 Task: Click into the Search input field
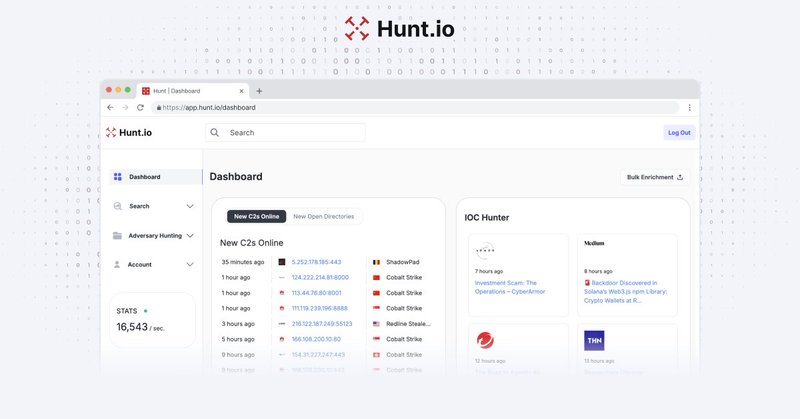click(x=285, y=133)
